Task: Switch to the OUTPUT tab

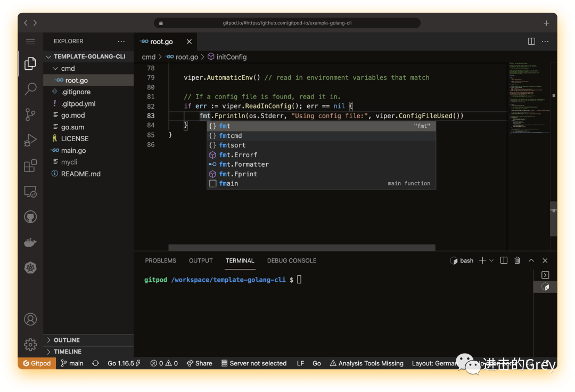Action: [x=201, y=260]
